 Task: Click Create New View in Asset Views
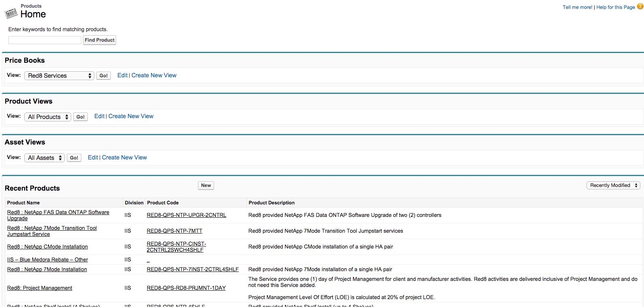pyautogui.click(x=124, y=157)
